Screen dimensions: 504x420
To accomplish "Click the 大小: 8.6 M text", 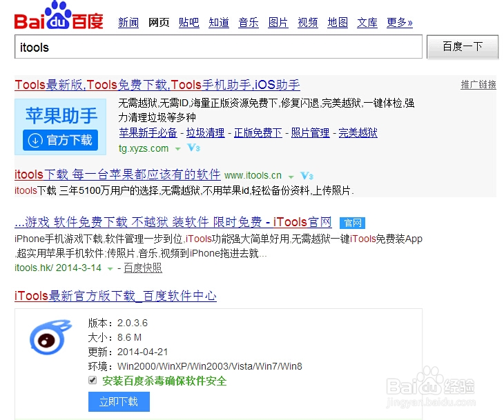I will point(115,337).
